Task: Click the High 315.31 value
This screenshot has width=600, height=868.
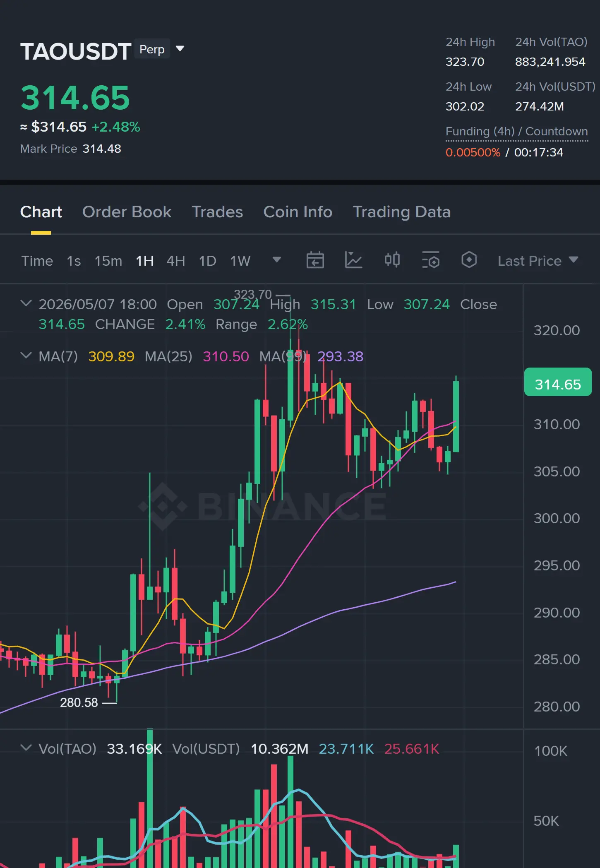Action: pyautogui.click(x=334, y=304)
